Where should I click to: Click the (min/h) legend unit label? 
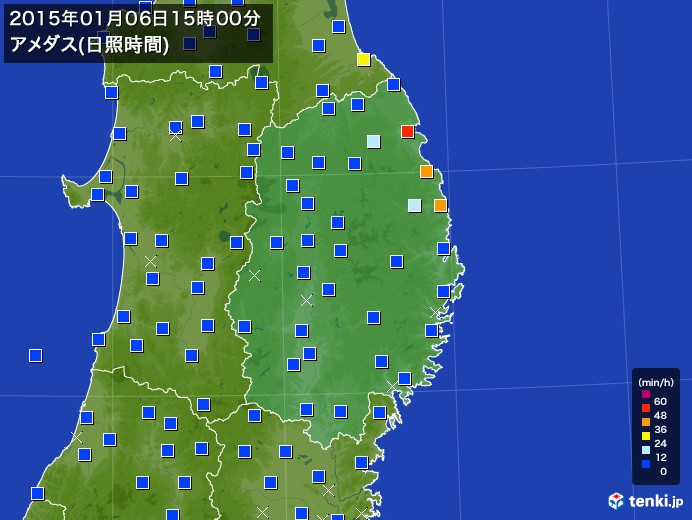pos(656,382)
